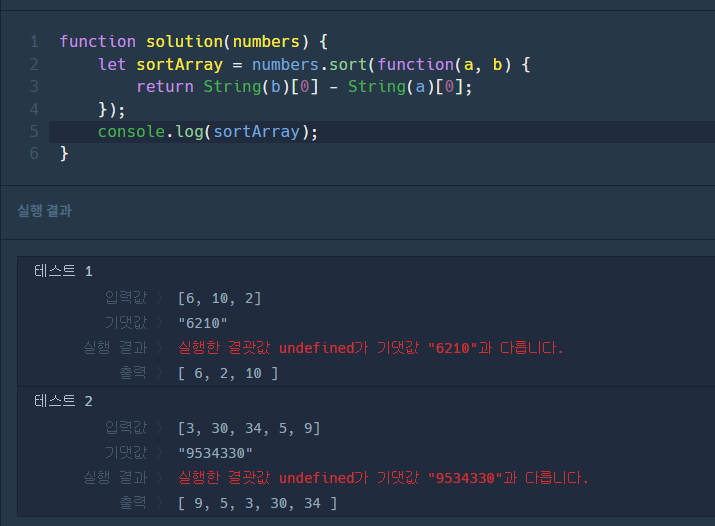Click the '테스트 1' label
The height and width of the screenshot is (526, 715).
pos(63,271)
